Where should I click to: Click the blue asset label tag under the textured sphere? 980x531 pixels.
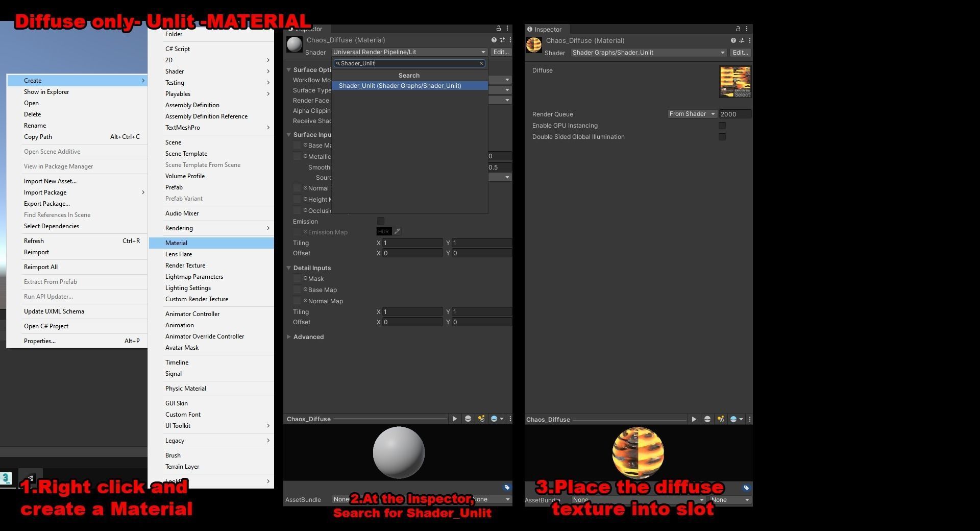pos(746,488)
